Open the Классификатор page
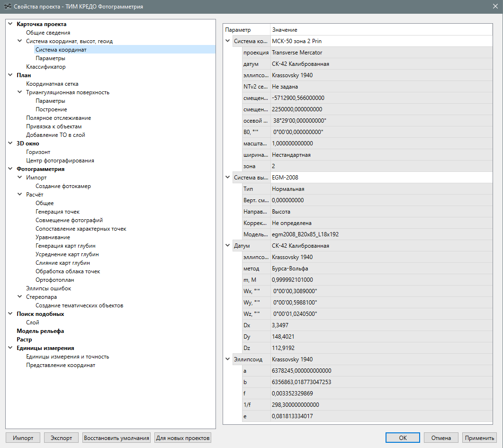Screen dimensions: 503x448 pos(46,67)
